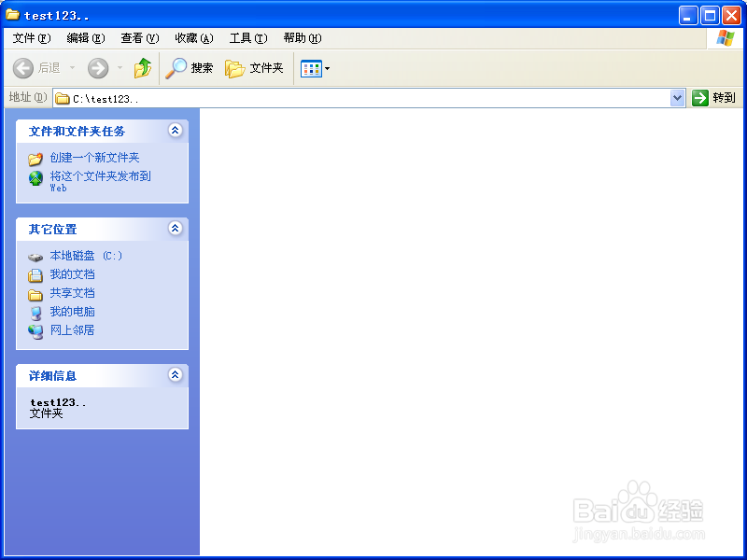Expand the address bar dropdown list
Viewport: 747px width, 560px height.
click(x=677, y=99)
